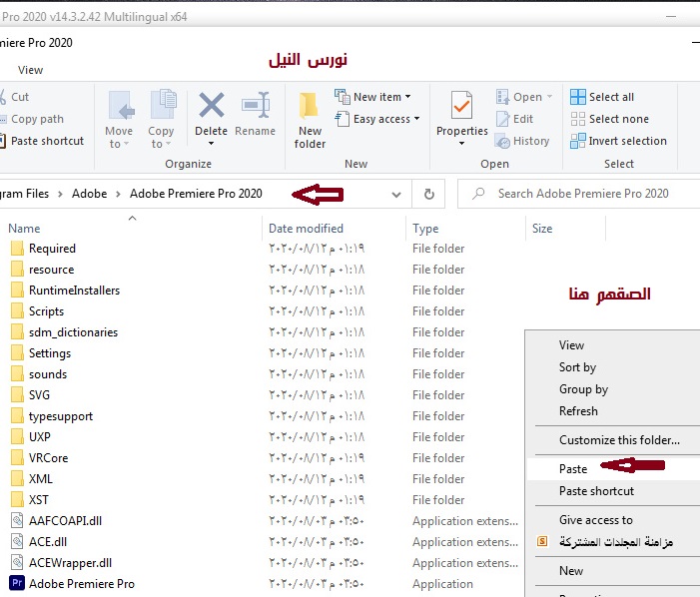This screenshot has width=700, height=597.
Task: Click the Name column sort arrow
Action: pyautogui.click(x=132, y=219)
